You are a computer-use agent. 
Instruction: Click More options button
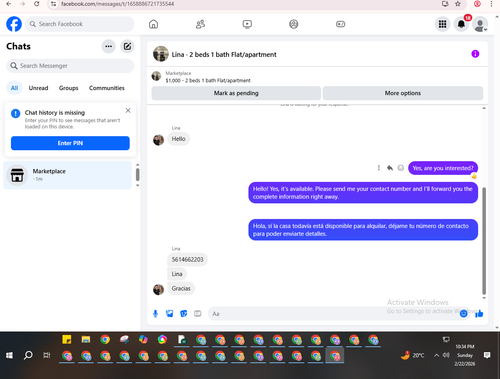(403, 93)
